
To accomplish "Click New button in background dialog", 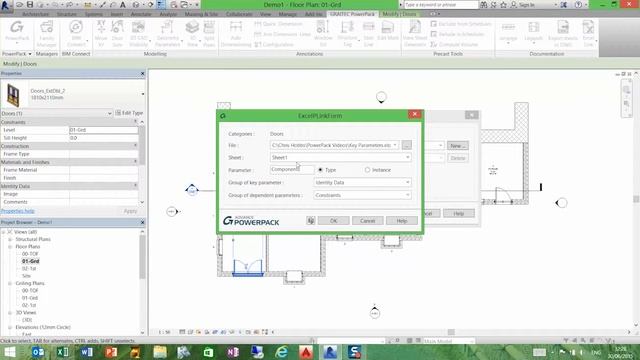I will tap(458, 146).
